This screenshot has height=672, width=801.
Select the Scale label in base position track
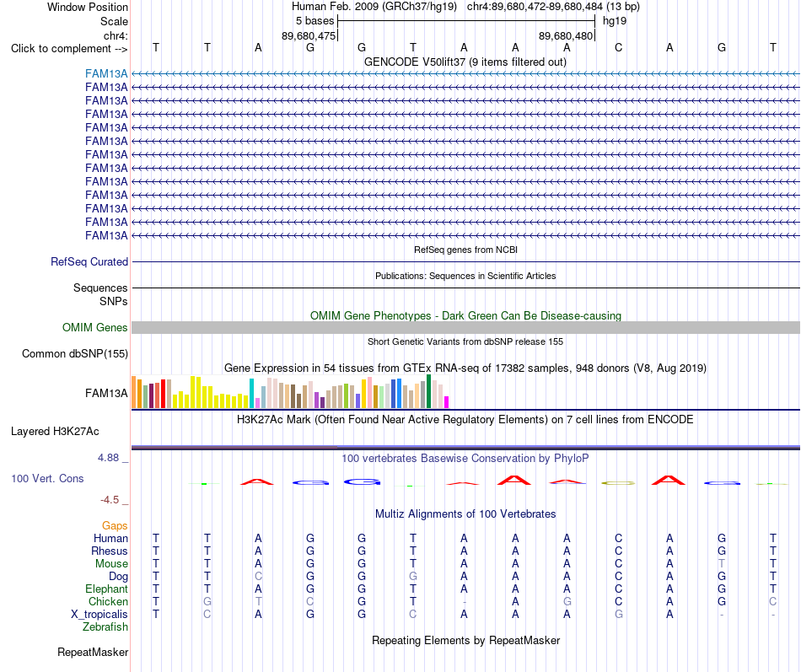coord(114,21)
